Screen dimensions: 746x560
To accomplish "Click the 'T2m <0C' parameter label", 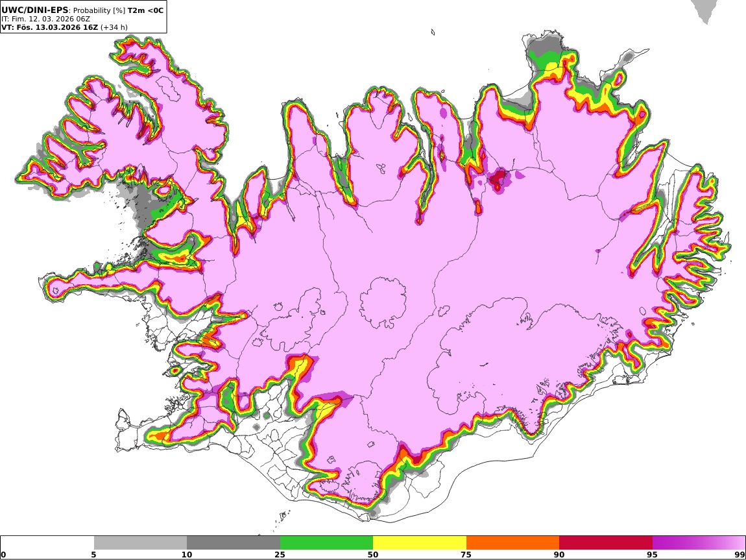I will pyautogui.click(x=145, y=10).
